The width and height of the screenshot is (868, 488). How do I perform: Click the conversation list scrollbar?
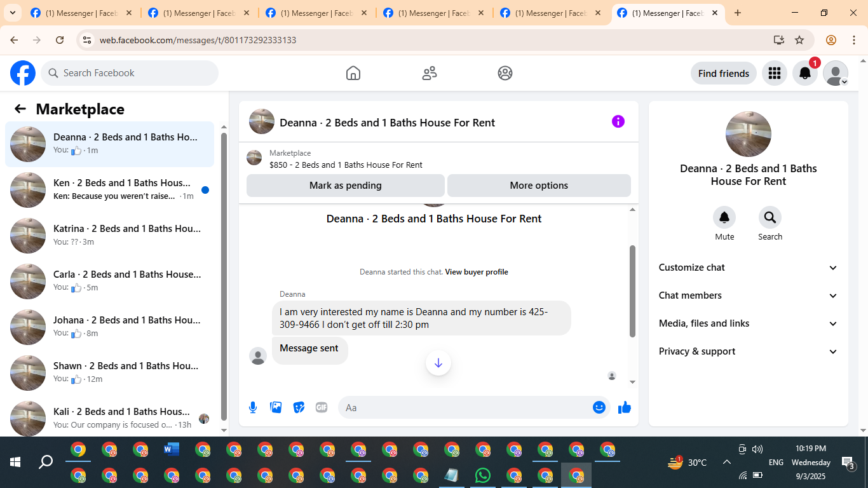pyautogui.click(x=224, y=276)
